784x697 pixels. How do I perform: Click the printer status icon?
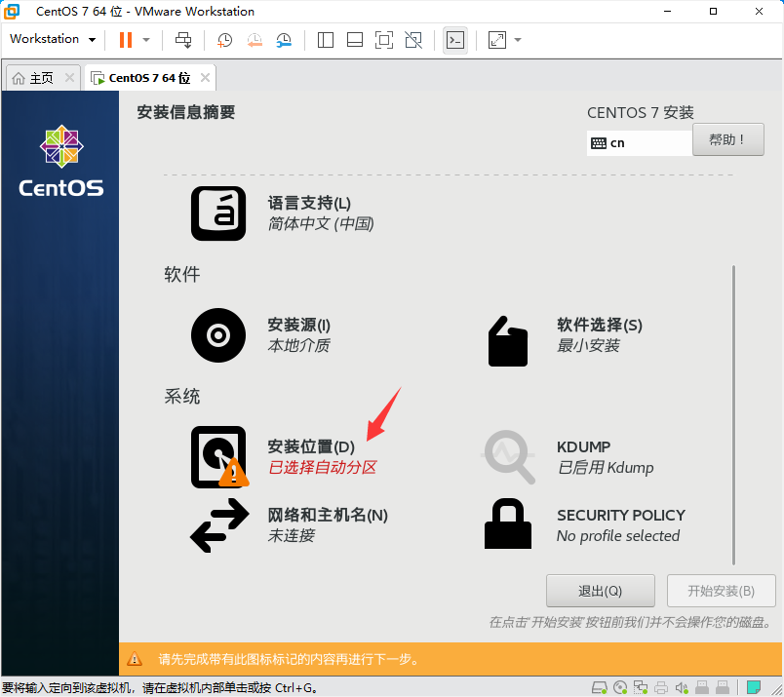[661, 688]
